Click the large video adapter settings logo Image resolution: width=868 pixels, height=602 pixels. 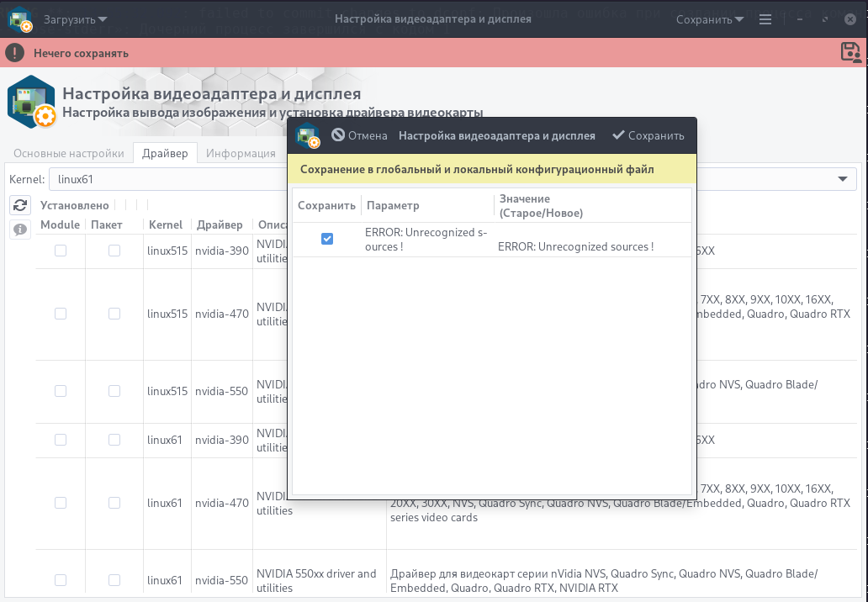32,102
